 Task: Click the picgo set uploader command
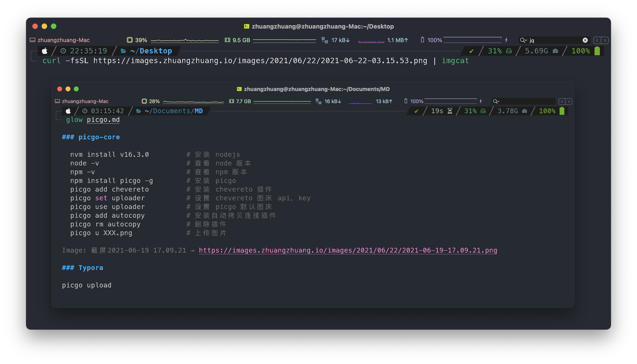pos(107,198)
